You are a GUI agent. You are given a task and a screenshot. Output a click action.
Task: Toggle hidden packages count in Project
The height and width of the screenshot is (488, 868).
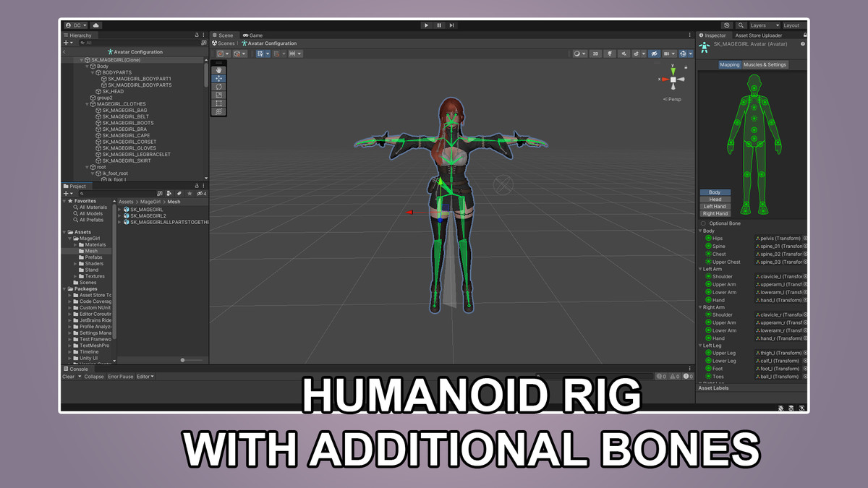coord(201,193)
